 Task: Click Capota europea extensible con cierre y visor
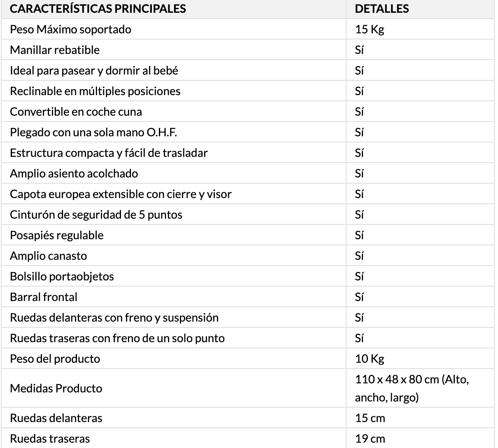(121, 194)
